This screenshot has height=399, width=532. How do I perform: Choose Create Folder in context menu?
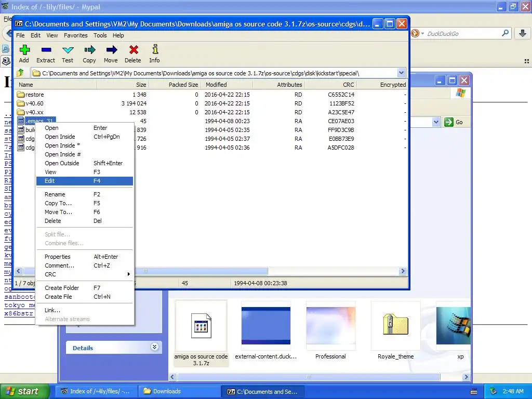tap(85, 288)
